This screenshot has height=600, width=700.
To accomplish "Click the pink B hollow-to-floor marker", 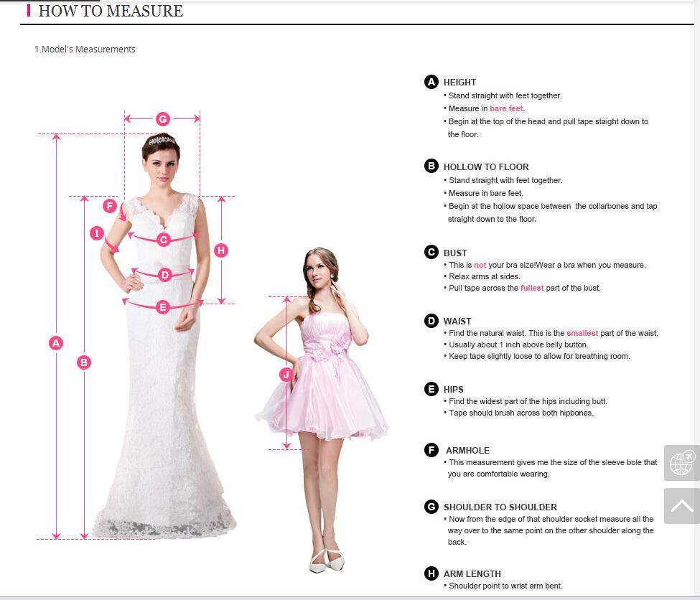I will point(84,362).
